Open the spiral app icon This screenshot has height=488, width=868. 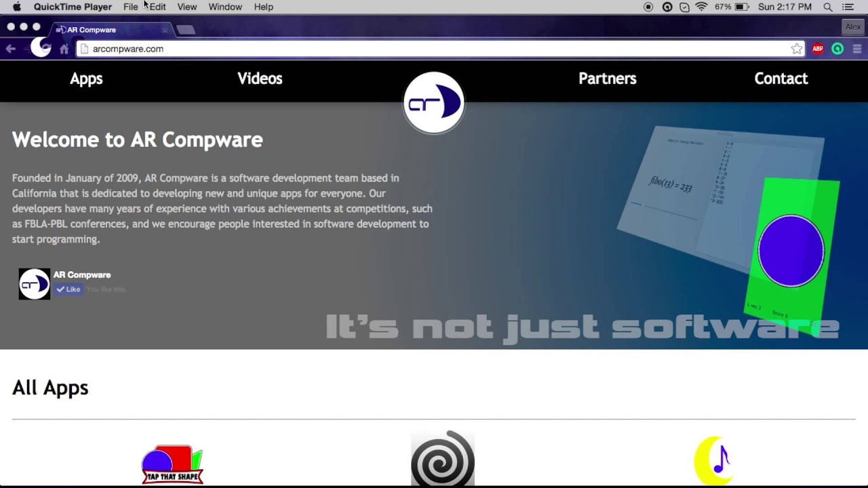pyautogui.click(x=443, y=459)
